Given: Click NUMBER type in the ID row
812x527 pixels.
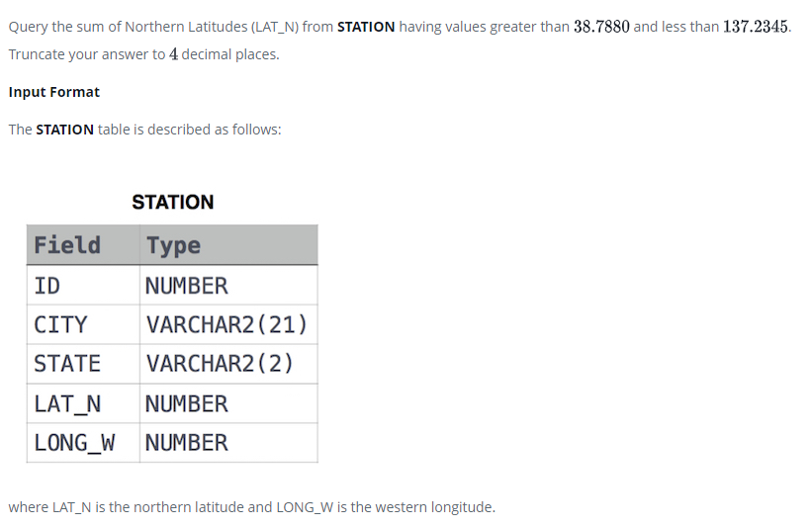Looking at the screenshot, I should (x=228, y=285).
